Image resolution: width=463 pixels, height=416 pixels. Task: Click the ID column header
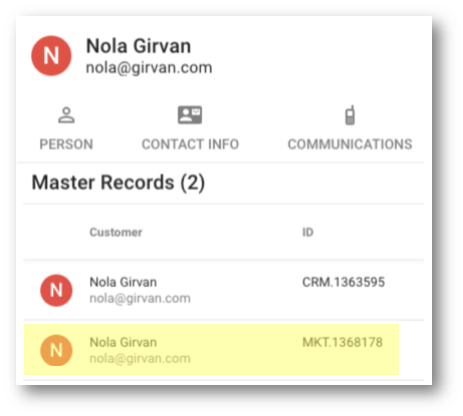point(308,232)
